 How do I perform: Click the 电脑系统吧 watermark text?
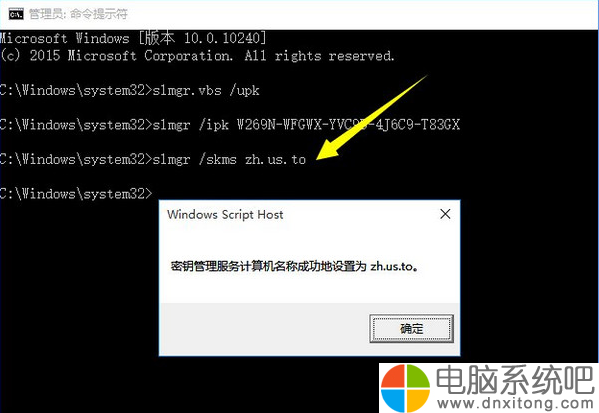(x=515, y=379)
